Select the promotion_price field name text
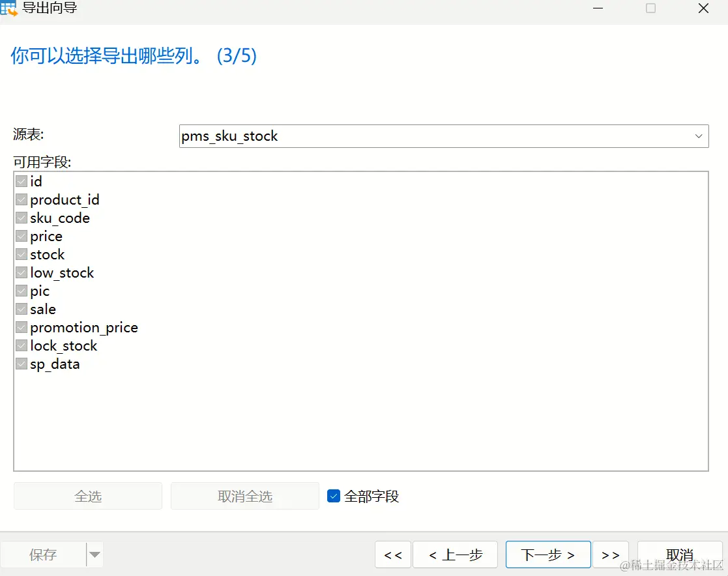 point(84,328)
